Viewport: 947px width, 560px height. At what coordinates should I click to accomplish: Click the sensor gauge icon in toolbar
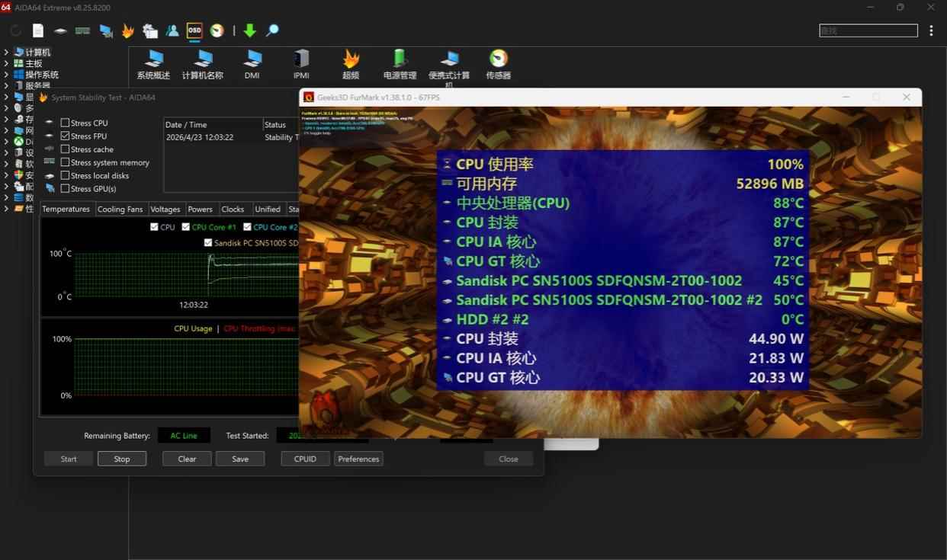click(217, 31)
